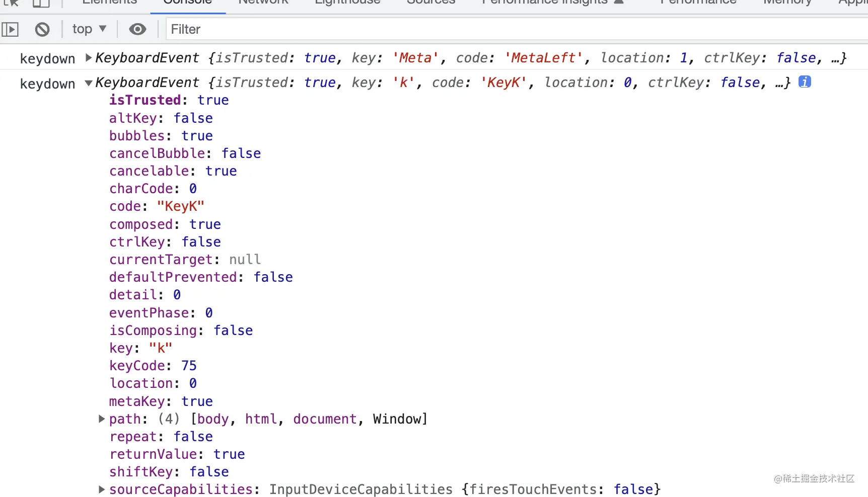Click the 'isTrusted: true' property row

tap(169, 100)
